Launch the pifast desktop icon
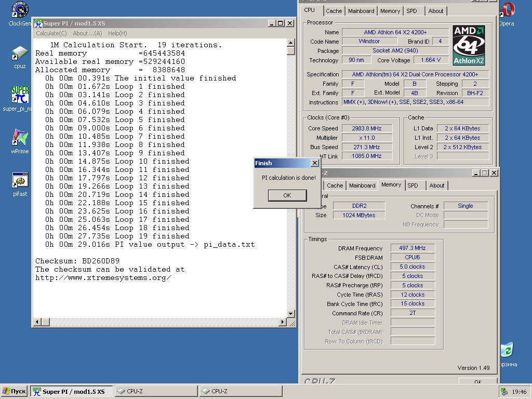This screenshot has height=399, width=532. [x=20, y=184]
